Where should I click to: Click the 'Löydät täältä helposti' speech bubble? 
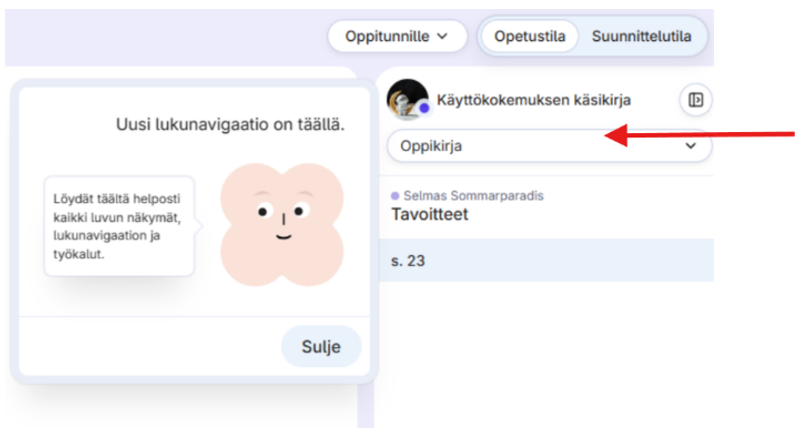point(119,226)
